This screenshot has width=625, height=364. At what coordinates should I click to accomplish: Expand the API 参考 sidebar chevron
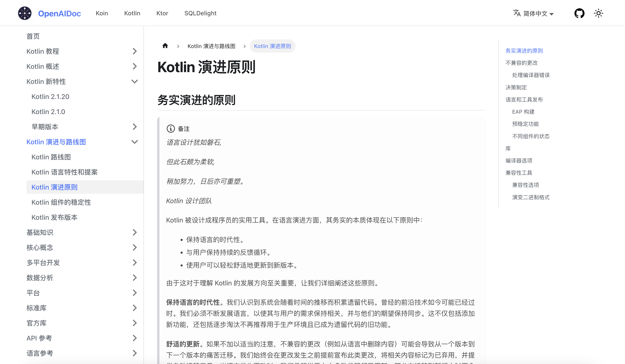[134, 338]
